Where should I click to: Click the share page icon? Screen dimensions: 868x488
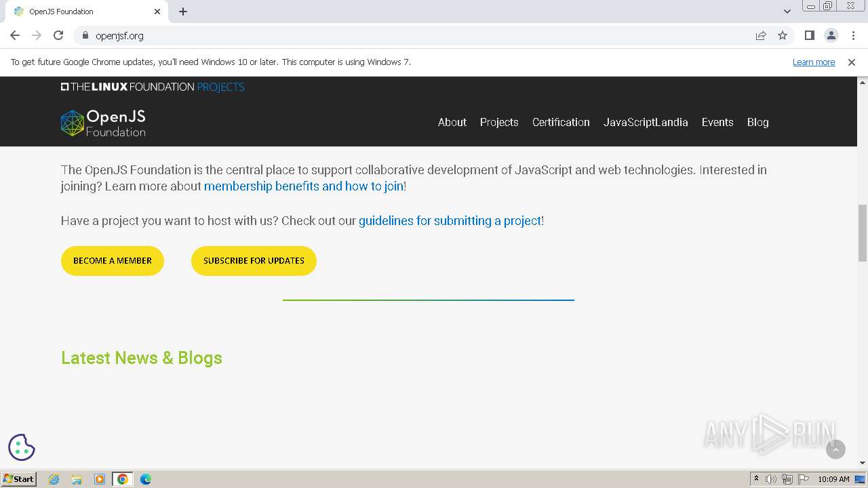click(761, 35)
